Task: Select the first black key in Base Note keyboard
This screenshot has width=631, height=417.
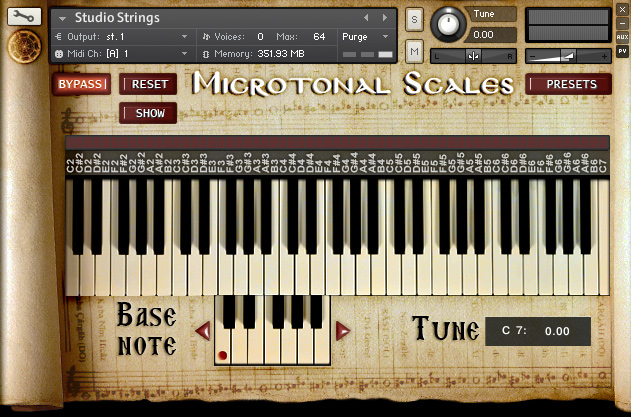Action: coord(229,312)
